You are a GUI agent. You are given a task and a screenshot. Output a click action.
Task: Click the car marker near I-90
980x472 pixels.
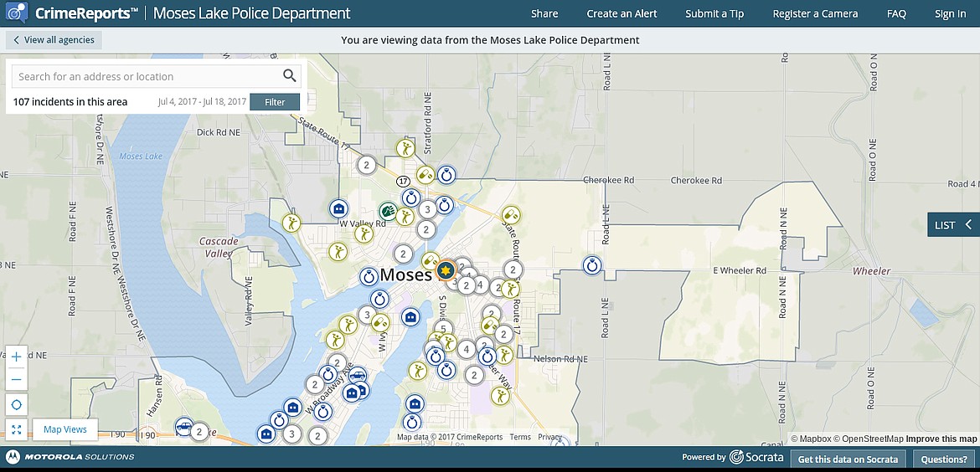[183, 428]
